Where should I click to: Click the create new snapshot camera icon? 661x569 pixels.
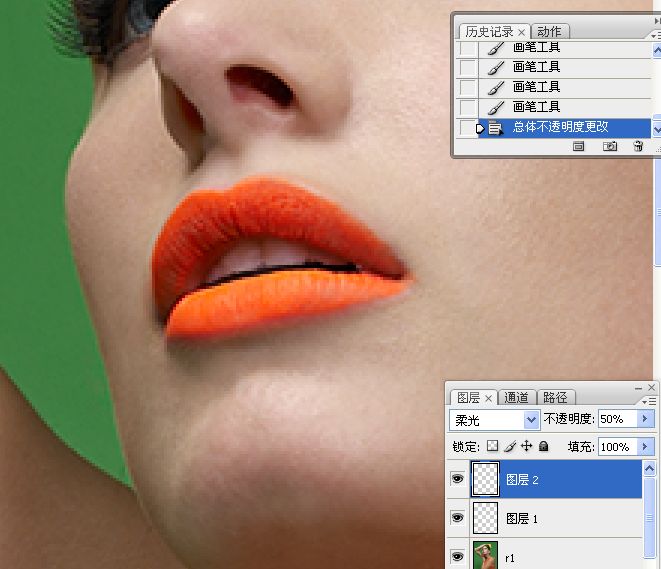(610, 146)
